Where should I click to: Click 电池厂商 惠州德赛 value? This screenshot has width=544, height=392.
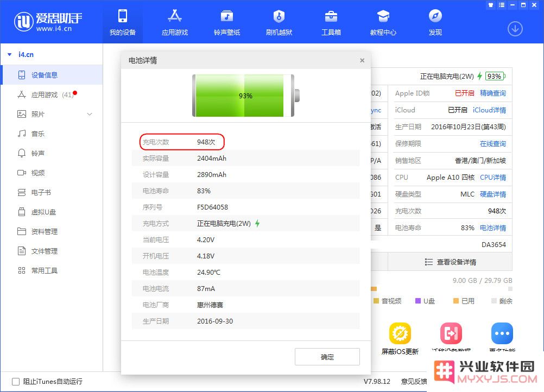[210, 305]
